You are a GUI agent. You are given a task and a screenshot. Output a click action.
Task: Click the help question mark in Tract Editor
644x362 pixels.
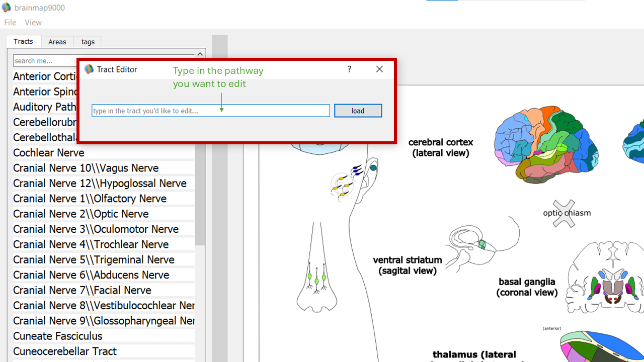point(349,69)
